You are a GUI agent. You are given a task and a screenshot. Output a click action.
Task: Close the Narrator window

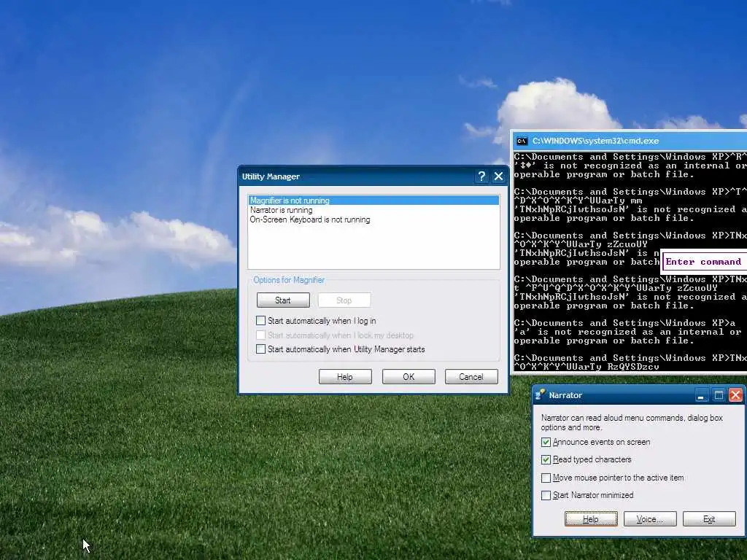[735, 394]
